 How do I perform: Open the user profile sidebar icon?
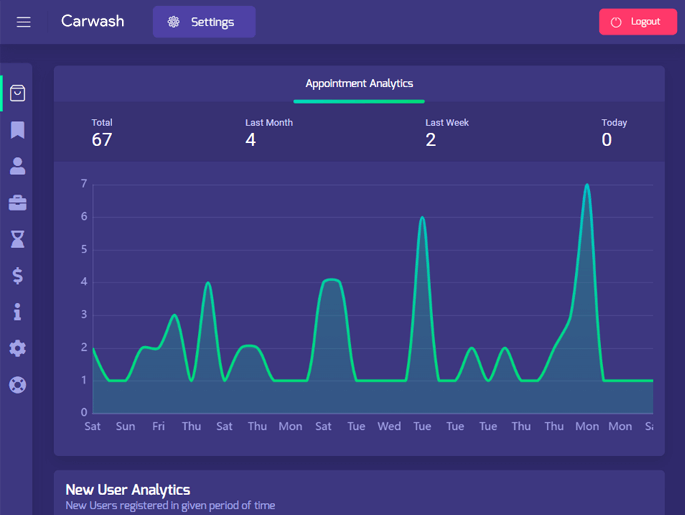(x=17, y=166)
